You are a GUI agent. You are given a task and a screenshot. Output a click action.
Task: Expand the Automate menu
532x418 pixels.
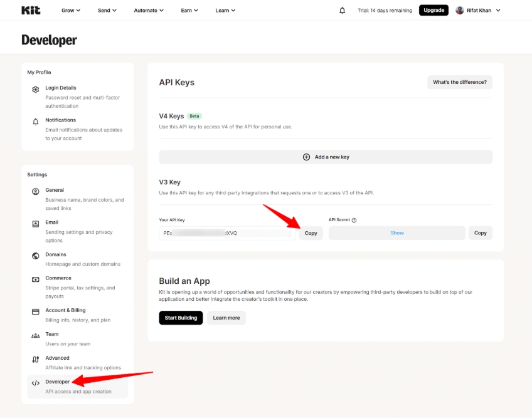point(149,11)
